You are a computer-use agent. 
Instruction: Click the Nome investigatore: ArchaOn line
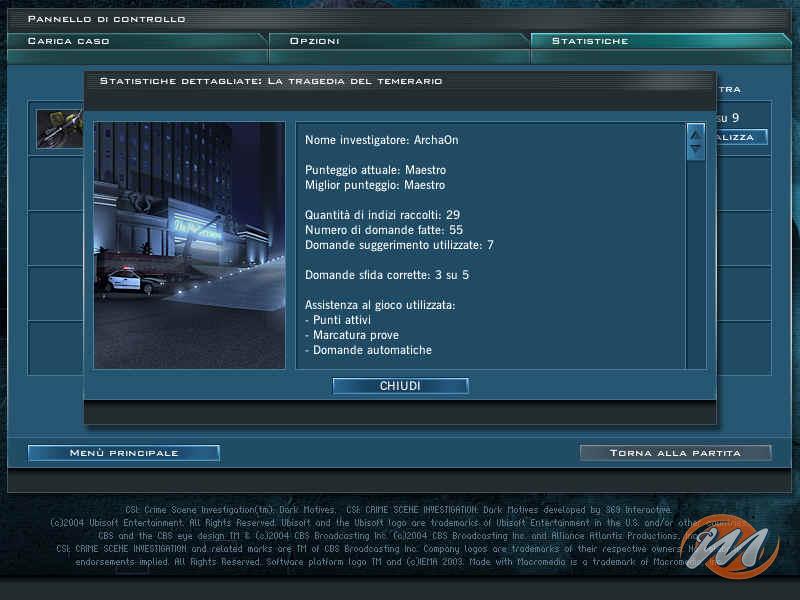tap(381, 140)
